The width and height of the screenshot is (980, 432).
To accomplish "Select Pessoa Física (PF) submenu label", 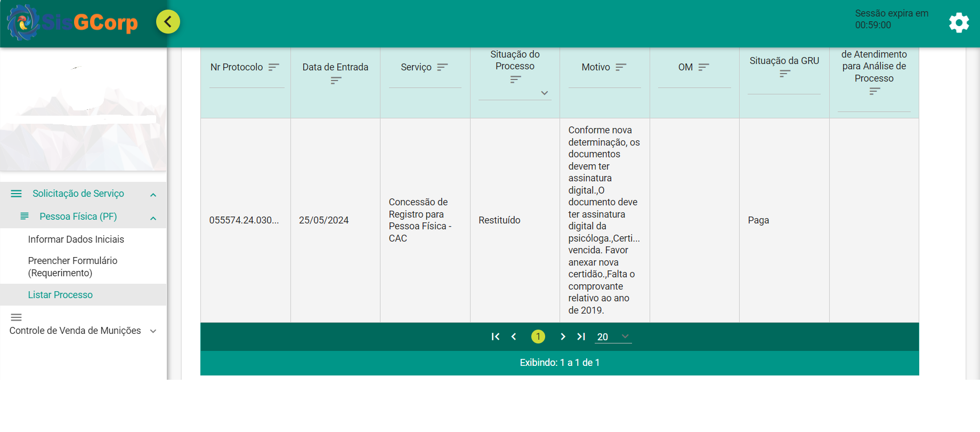I will [x=78, y=217].
